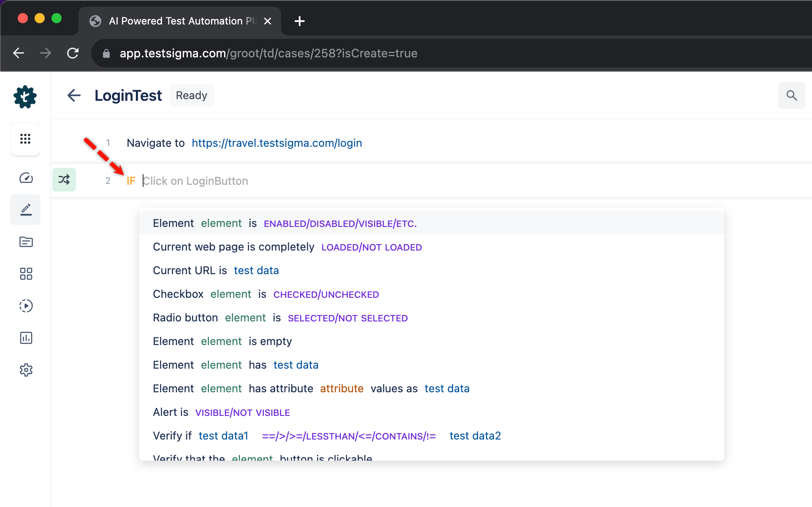Click the orange IF keyword

[x=131, y=181]
